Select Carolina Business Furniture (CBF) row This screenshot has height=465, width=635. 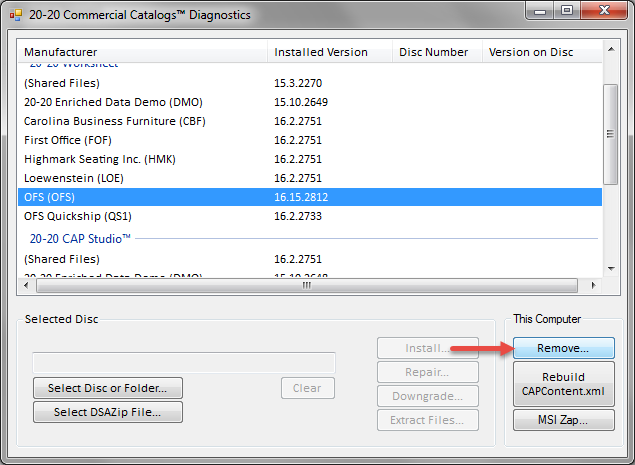[310, 121]
